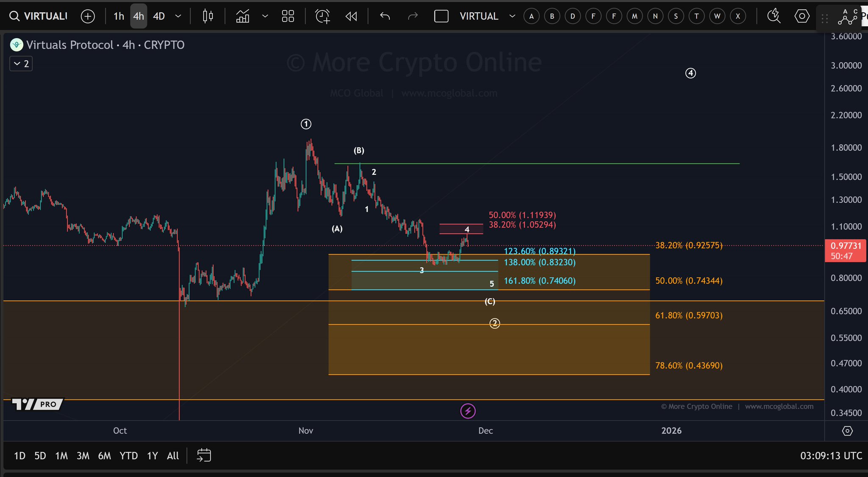This screenshot has height=477, width=868.
Task: Open indicator templates grid
Action: (x=288, y=16)
